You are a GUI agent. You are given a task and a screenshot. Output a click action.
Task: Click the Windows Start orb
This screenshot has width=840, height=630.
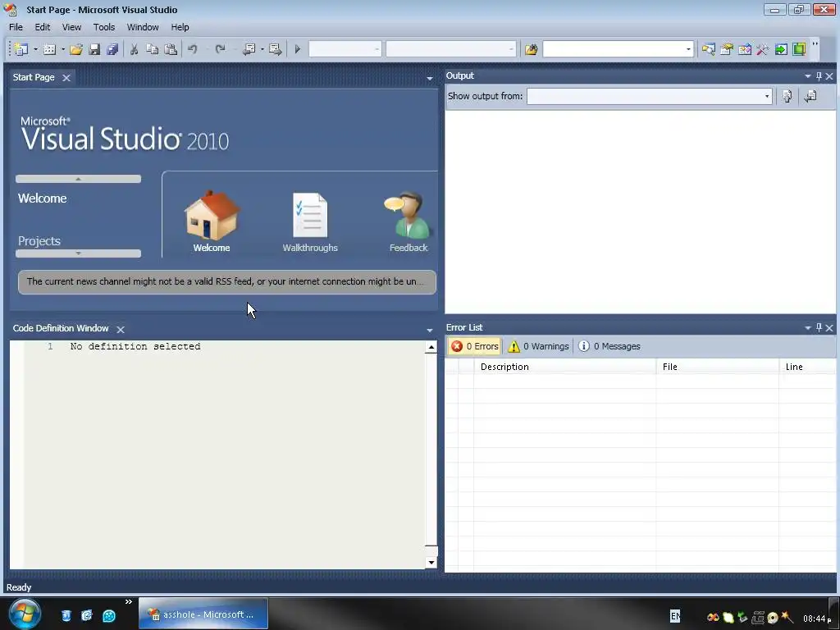click(x=25, y=614)
